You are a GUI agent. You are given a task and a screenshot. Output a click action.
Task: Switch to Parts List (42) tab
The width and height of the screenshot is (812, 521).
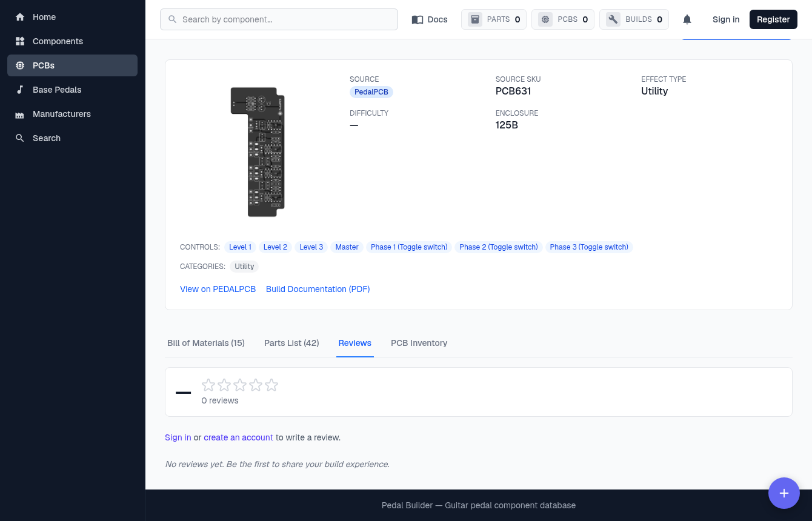291,343
